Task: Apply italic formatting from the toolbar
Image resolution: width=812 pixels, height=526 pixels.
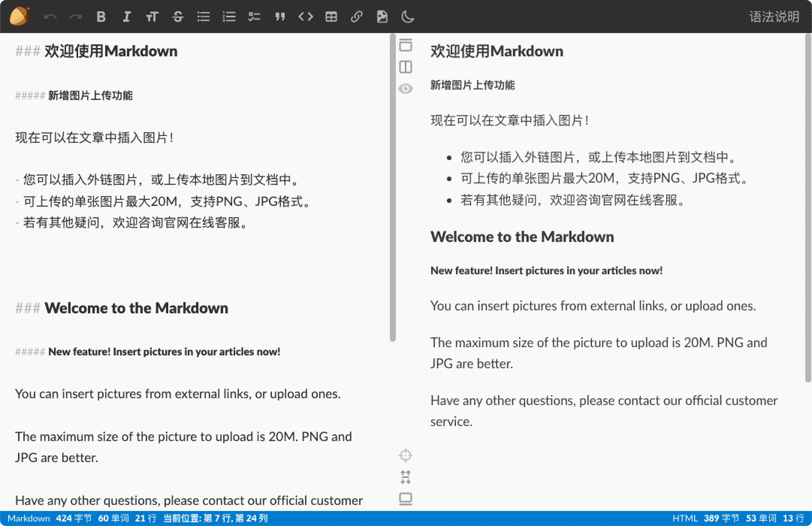Action: pyautogui.click(x=127, y=17)
